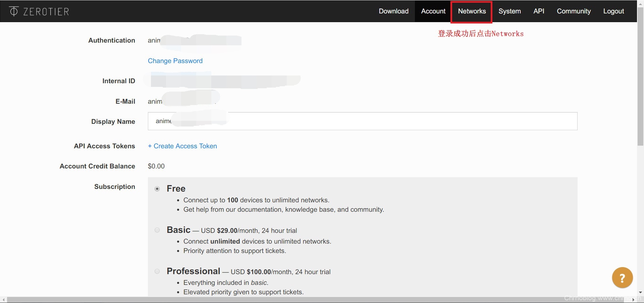Click the Change Password link
This screenshot has width=644, height=303.
(x=175, y=61)
